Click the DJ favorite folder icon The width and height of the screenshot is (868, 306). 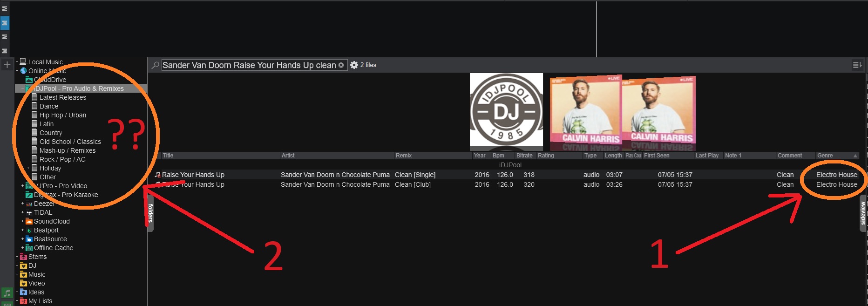pyautogui.click(x=23, y=265)
